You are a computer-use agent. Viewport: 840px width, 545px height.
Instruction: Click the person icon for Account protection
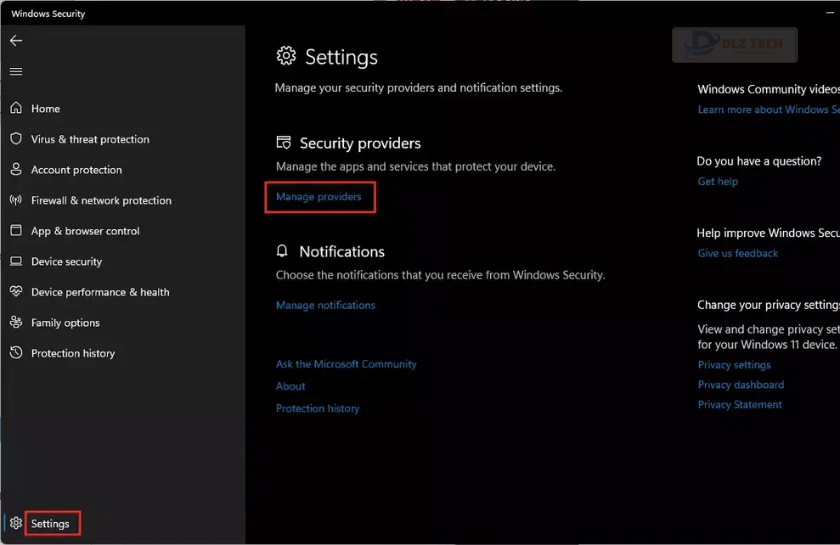[x=16, y=169]
